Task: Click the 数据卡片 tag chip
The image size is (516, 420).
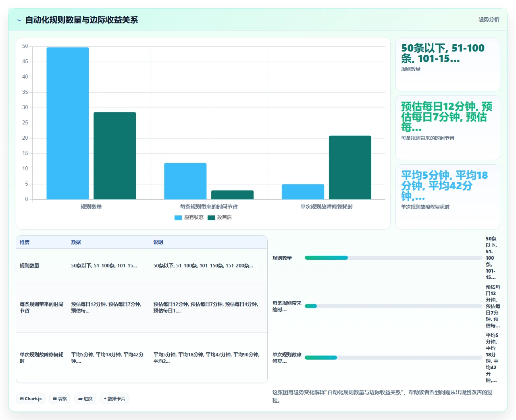Action: (x=114, y=399)
